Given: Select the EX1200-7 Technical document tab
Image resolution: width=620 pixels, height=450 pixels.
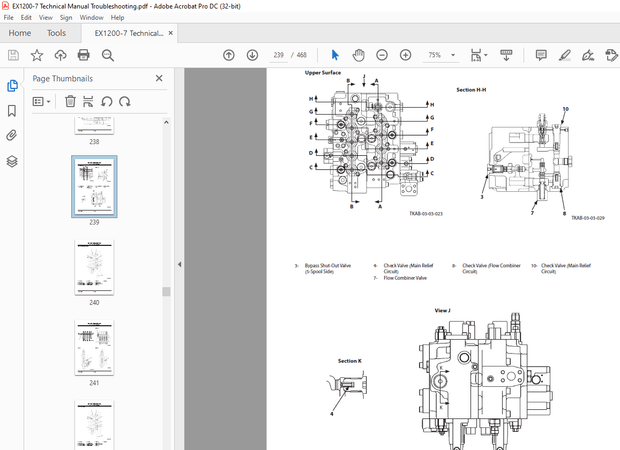Looking at the screenshot, I should coord(129,33).
